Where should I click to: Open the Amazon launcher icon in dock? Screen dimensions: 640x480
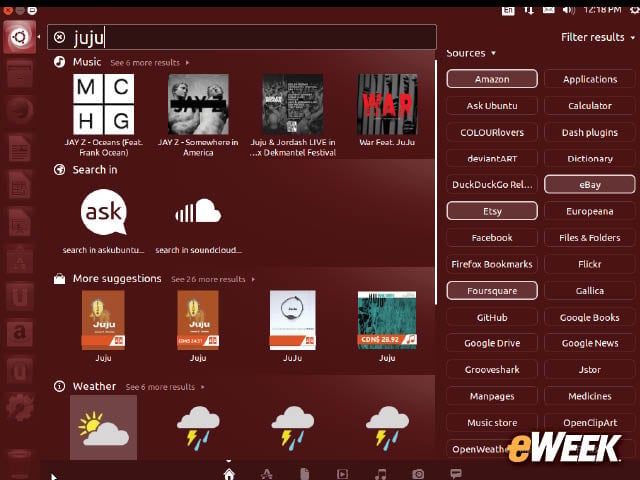click(19, 332)
